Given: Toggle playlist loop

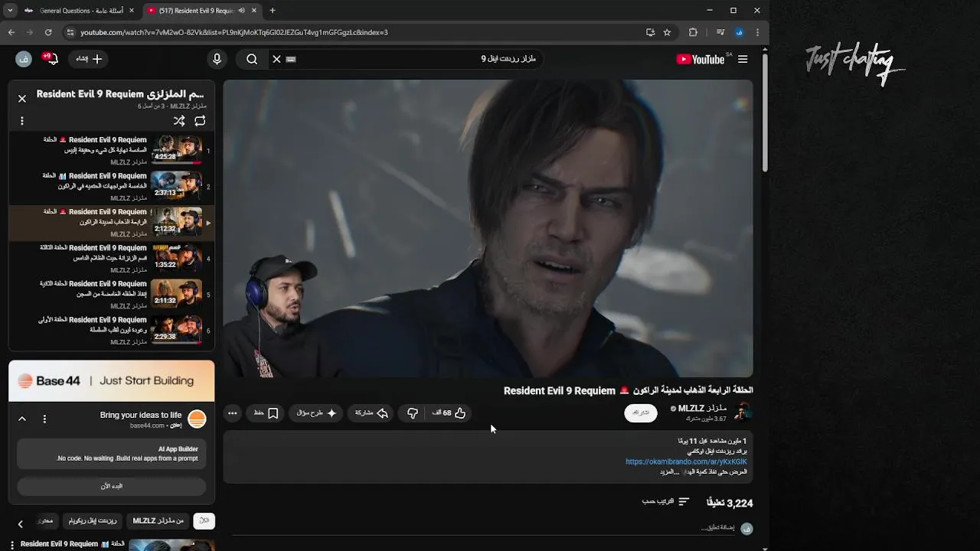Looking at the screenshot, I should (200, 121).
